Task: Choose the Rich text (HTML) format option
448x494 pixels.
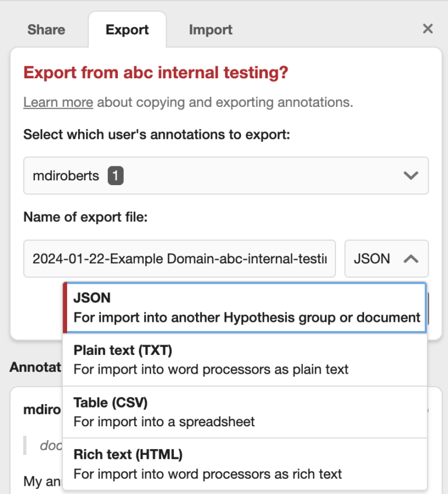Action: (245, 464)
